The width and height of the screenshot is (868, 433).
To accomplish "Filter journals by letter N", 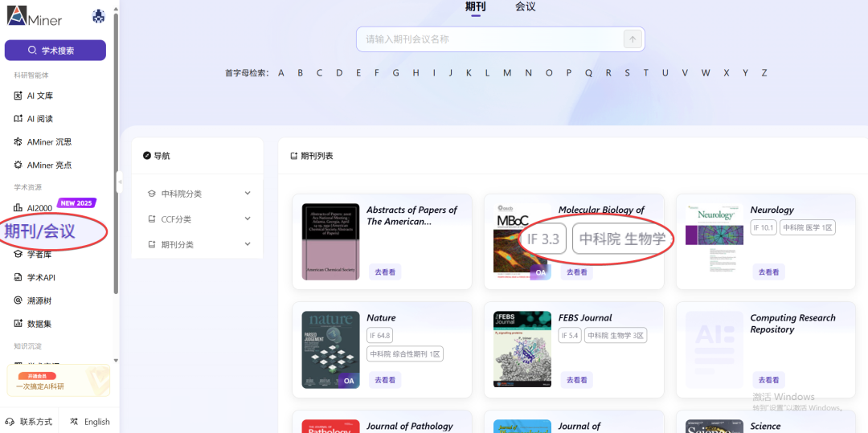I will click(x=529, y=73).
